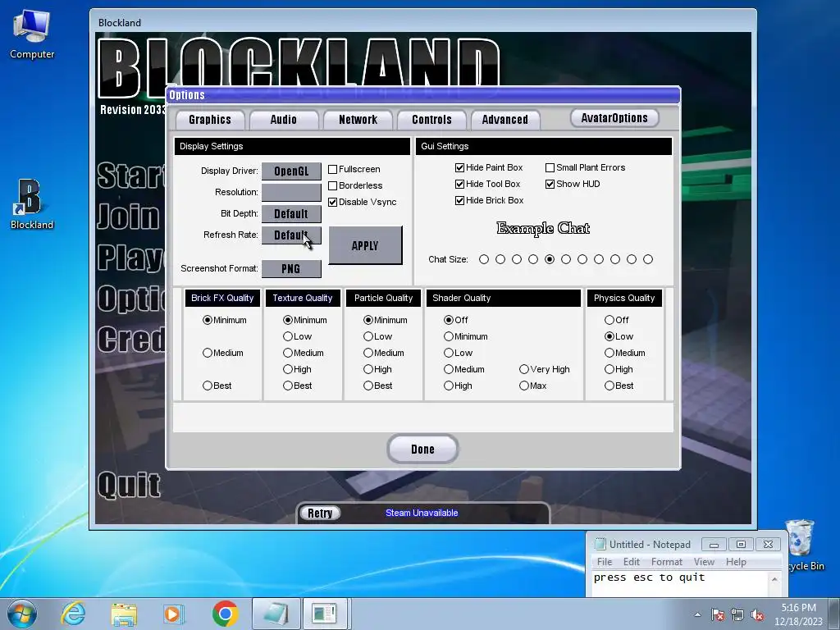Click the APPLY button
This screenshot has height=630, width=840.
[365, 245]
